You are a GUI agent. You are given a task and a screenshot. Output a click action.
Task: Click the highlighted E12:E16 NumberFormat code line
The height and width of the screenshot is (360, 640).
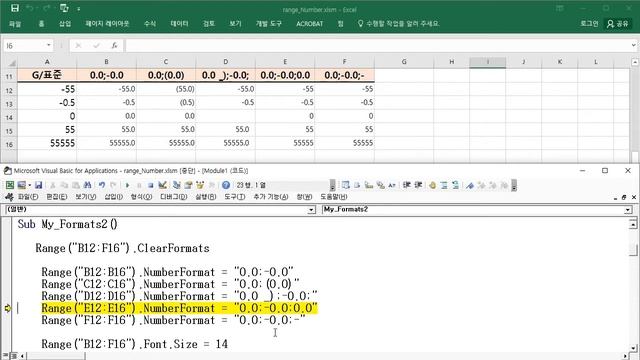179,308
